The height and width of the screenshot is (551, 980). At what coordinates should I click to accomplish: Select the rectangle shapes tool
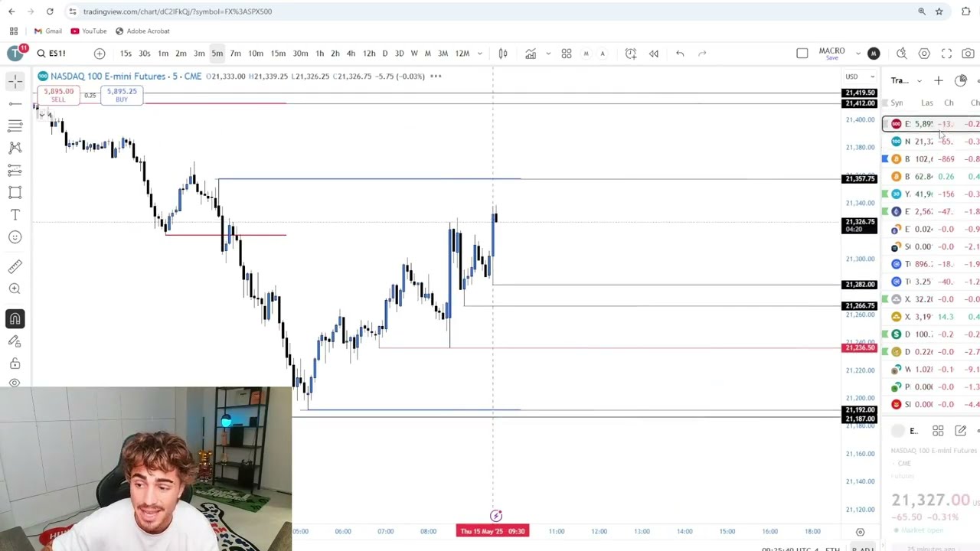point(15,192)
